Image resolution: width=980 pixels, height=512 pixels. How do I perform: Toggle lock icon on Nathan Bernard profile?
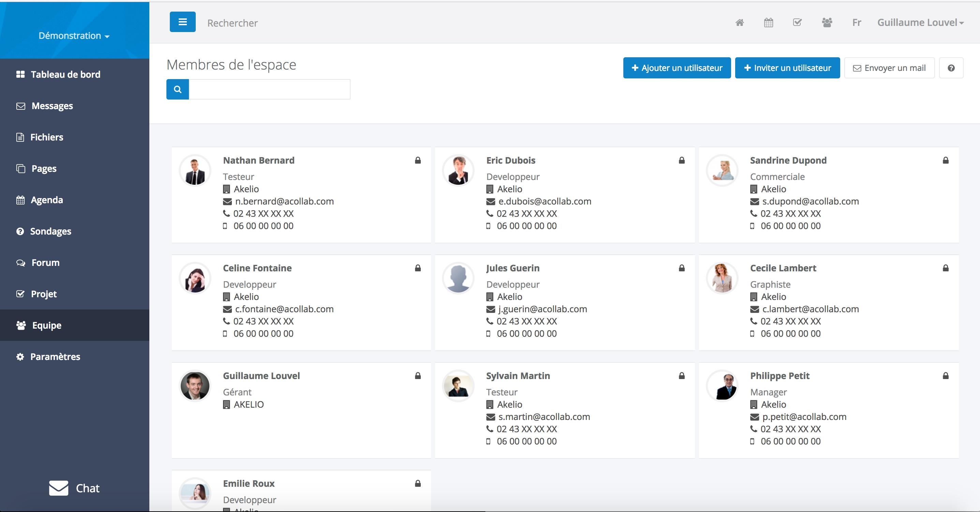[x=418, y=160]
